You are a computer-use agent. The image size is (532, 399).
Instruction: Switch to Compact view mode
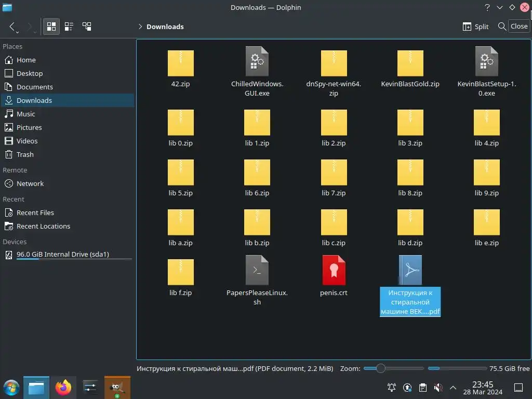click(69, 26)
